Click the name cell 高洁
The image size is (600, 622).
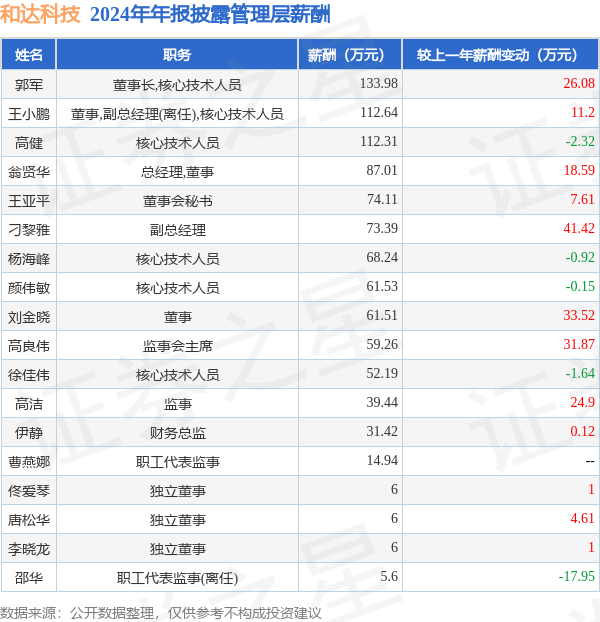tap(29, 404)
